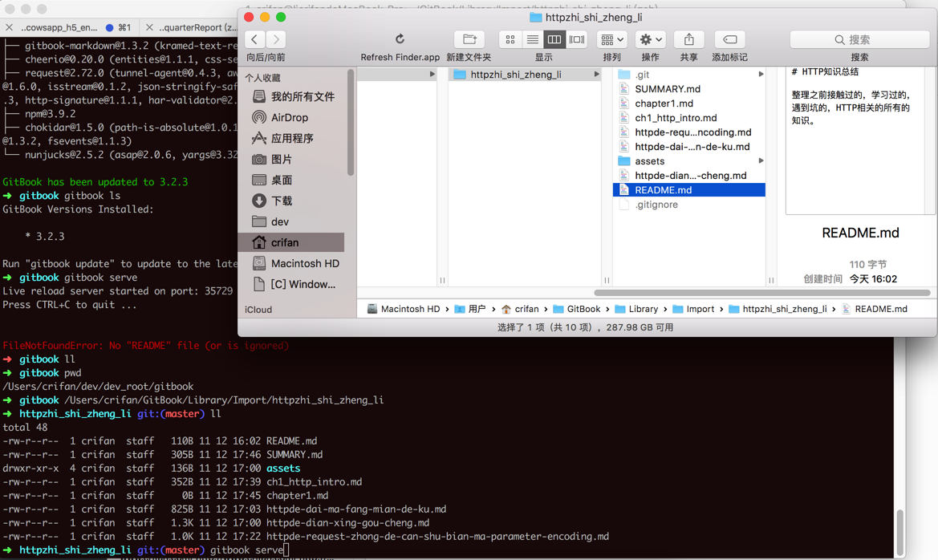Close the ..cowsapp_h5_en... terminal tab
This screenshot has height=560, width=938.
(9, 27)
